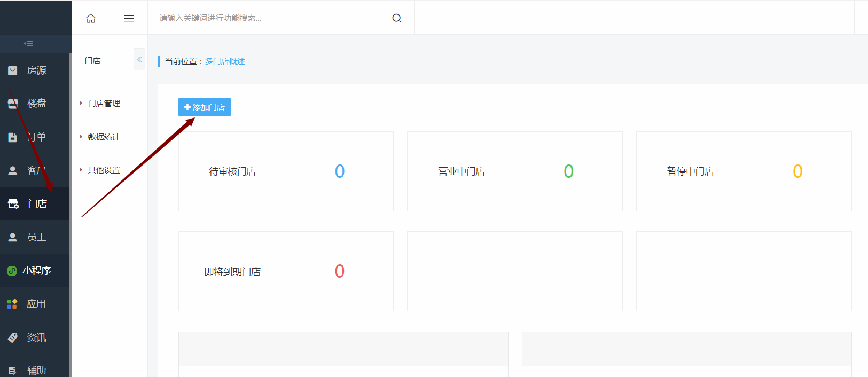Open the 员工 sidebar section
The width and height of the screenshot is (868, 377).
point(35,237)
